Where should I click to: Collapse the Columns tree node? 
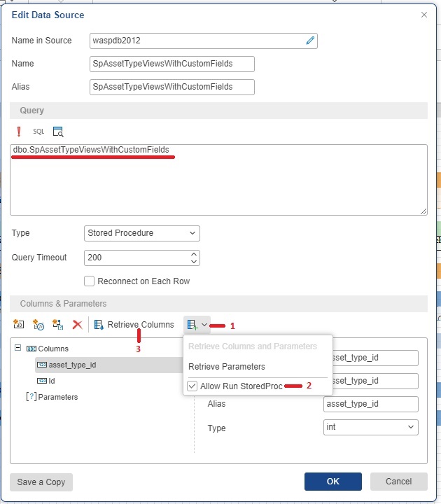click(17, 348)
